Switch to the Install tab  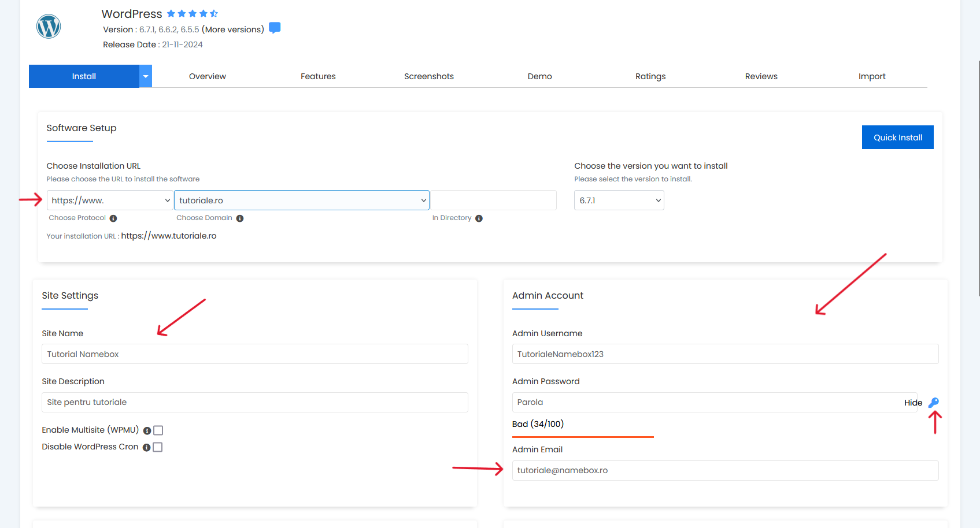(x=84, y=76)
